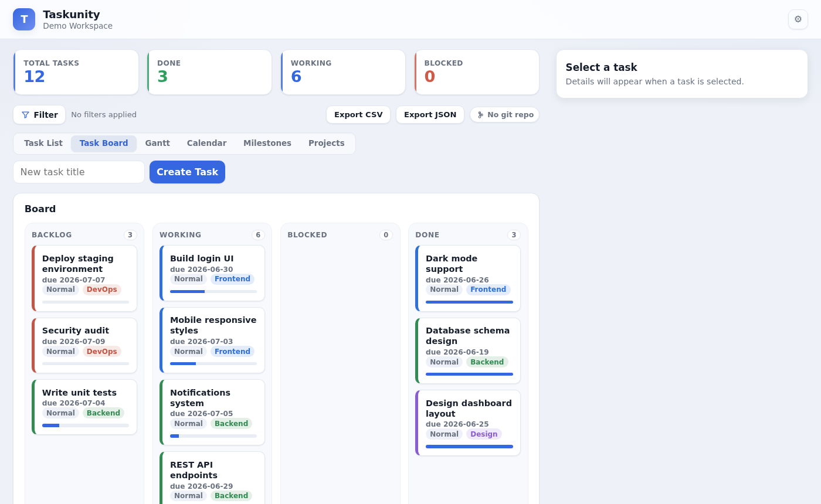The height and width of the screenshot is (504, 821).
Task: Open the Write unit tests task
Action: (84, 407)
